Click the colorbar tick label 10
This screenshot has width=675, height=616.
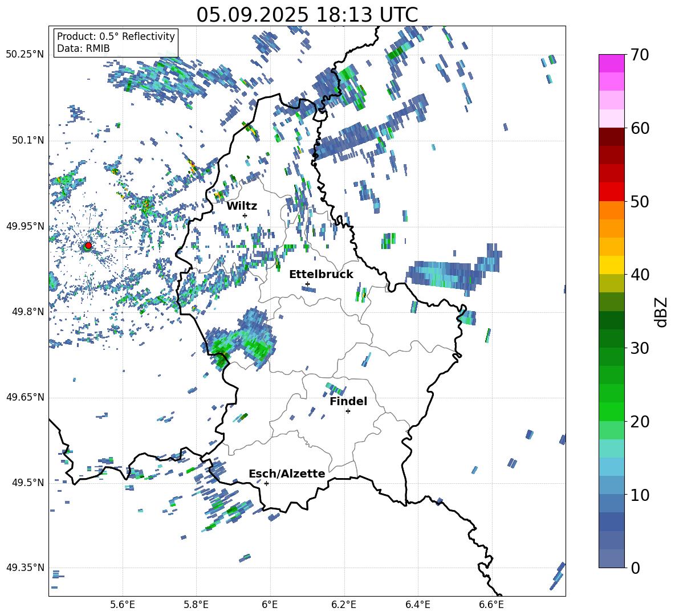pyautogui.click(x=639, y=495)
